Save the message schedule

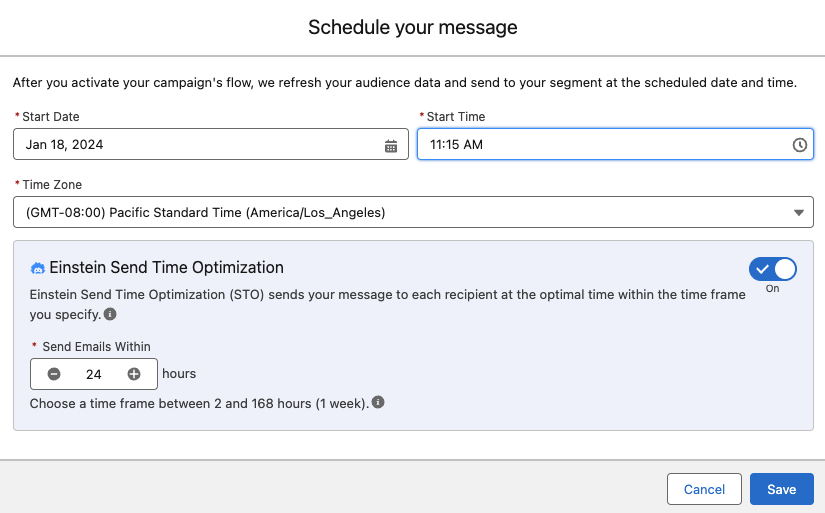coord(781,489)
